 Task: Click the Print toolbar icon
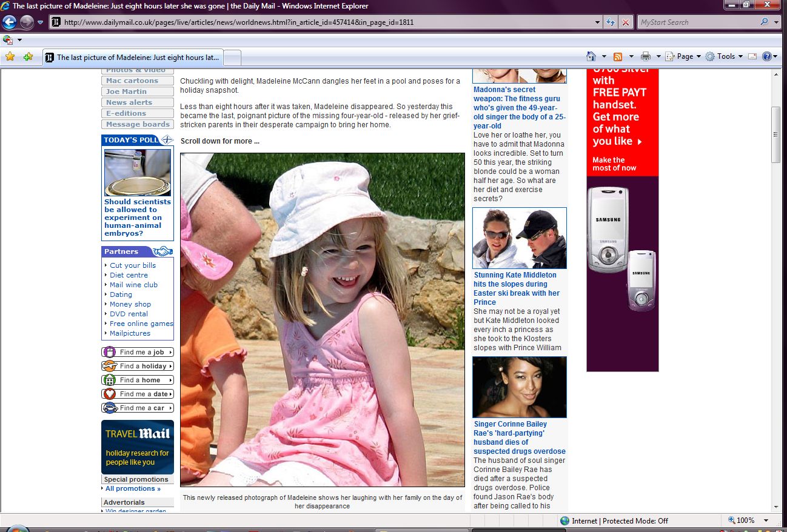pos(645,56)
